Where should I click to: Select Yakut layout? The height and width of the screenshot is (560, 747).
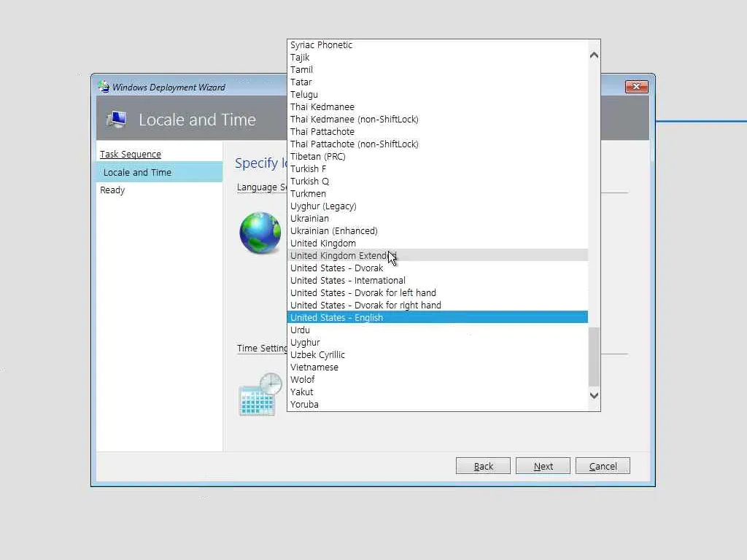coord(438,392)
